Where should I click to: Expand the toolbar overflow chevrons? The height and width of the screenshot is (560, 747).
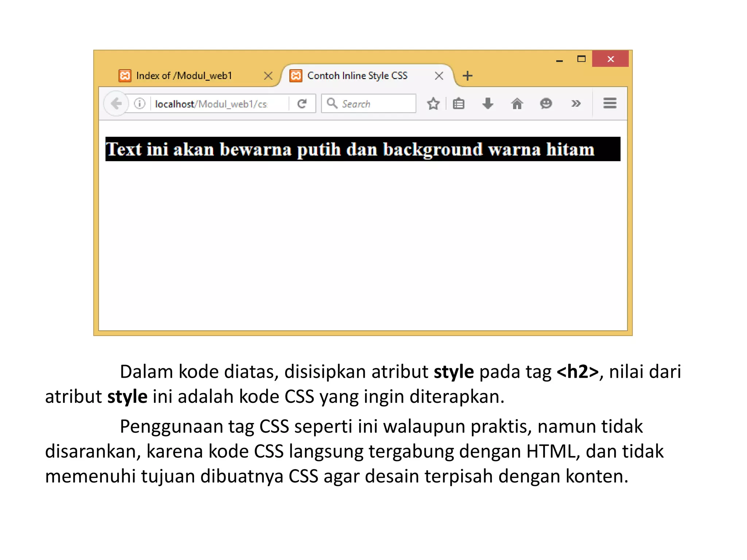[576, 104]
